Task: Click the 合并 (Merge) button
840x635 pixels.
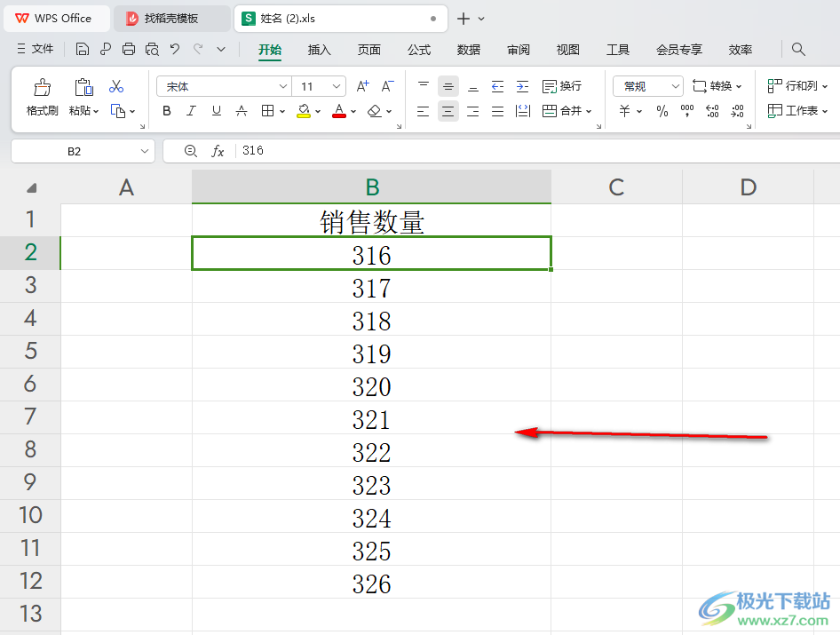Action: click(562, 111)
